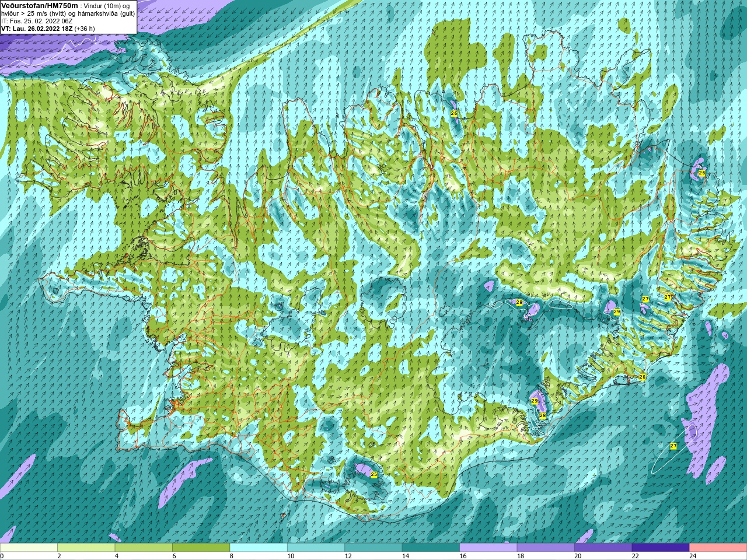This screenshot has width=747, height=560.
Task: Click the 'VT: Lau. 26.02.2022 18Z' valid time line
Action: coord(37,28)
